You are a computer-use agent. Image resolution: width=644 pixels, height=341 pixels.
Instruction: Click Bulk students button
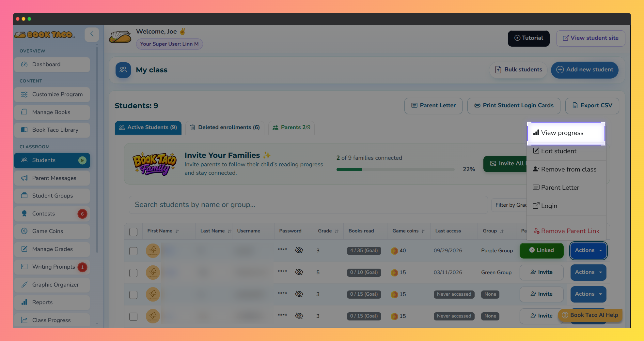pyautogui.click(x=518, y=70)
